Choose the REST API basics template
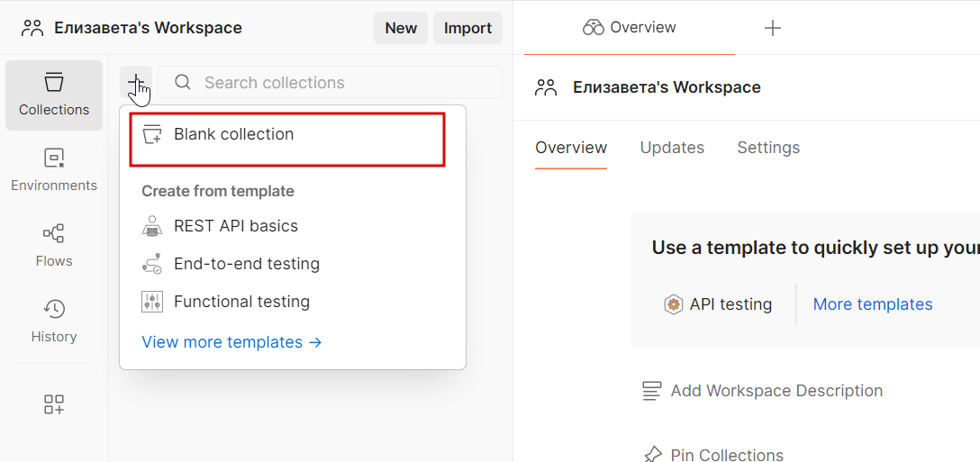This screenshot has width=980, height=462. point(235,226)
